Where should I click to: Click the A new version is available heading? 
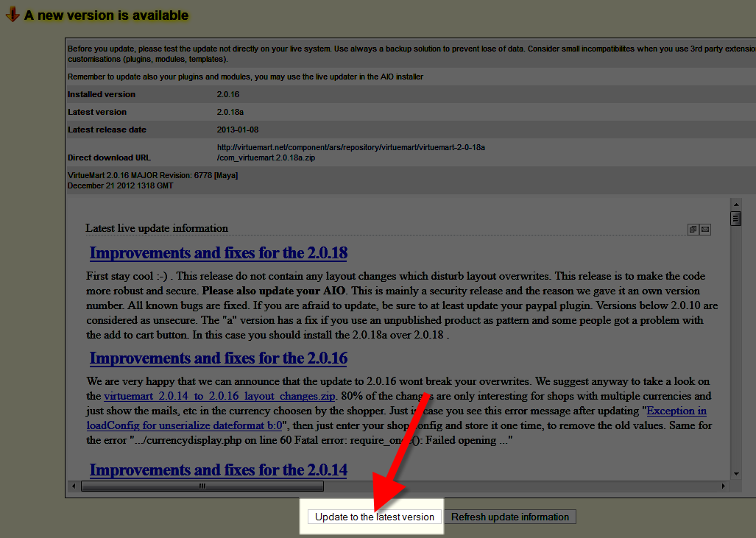(x=106, y=15)
